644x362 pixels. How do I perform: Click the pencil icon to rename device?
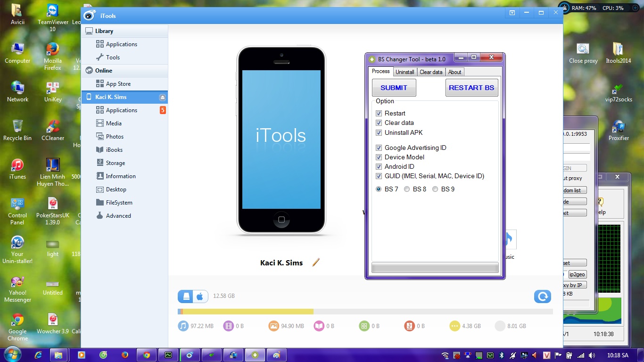point(316,262)
